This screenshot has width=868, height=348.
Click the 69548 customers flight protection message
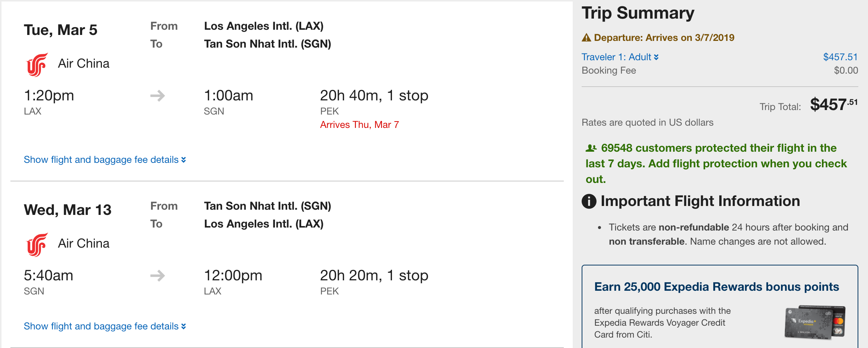[x=716, y=164]
